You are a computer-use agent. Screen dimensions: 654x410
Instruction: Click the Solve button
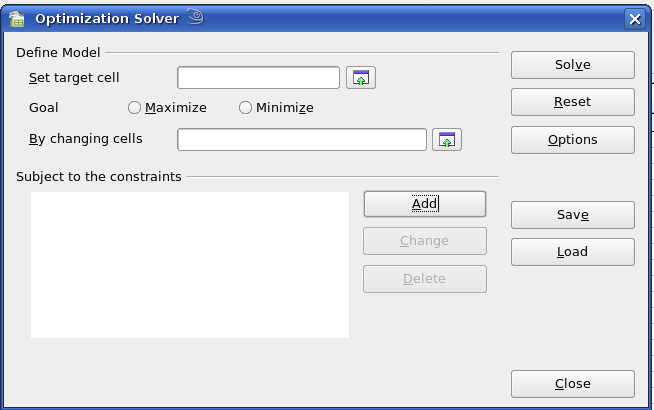pos(573,65)
